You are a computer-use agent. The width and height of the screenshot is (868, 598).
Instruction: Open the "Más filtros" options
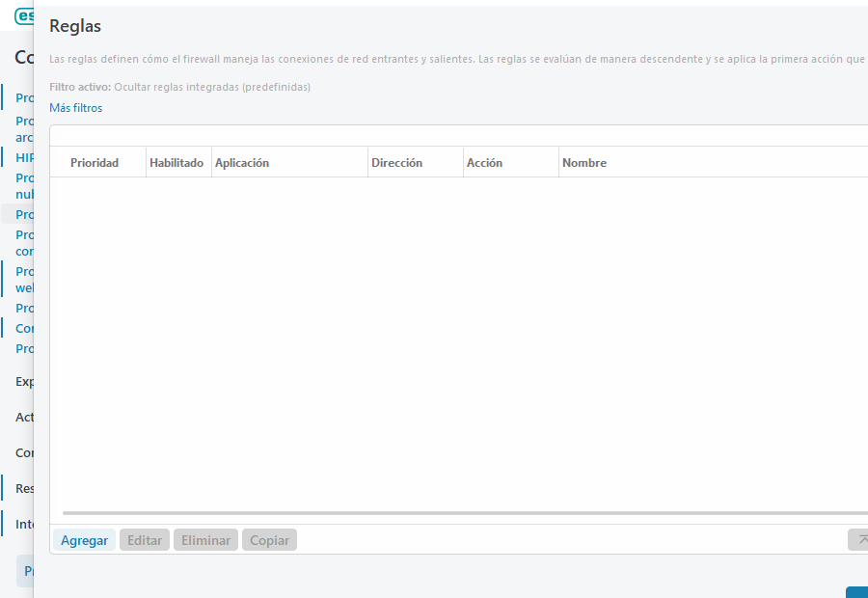coord(75,108)
